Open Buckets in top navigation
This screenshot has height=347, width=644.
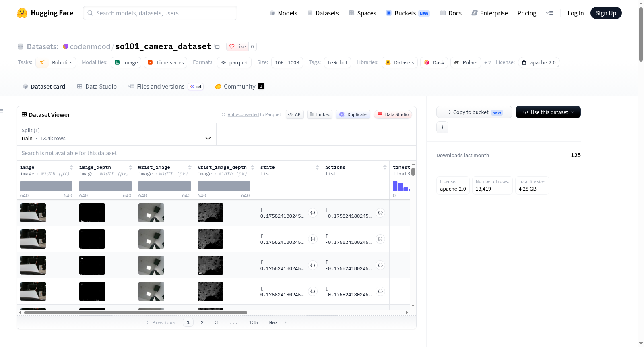point(408,13)
